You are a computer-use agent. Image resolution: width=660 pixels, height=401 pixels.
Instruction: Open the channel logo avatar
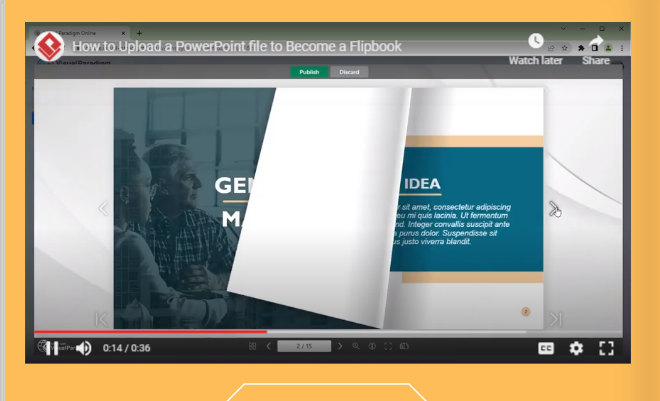pyautogui.click(x=50, y=45)
